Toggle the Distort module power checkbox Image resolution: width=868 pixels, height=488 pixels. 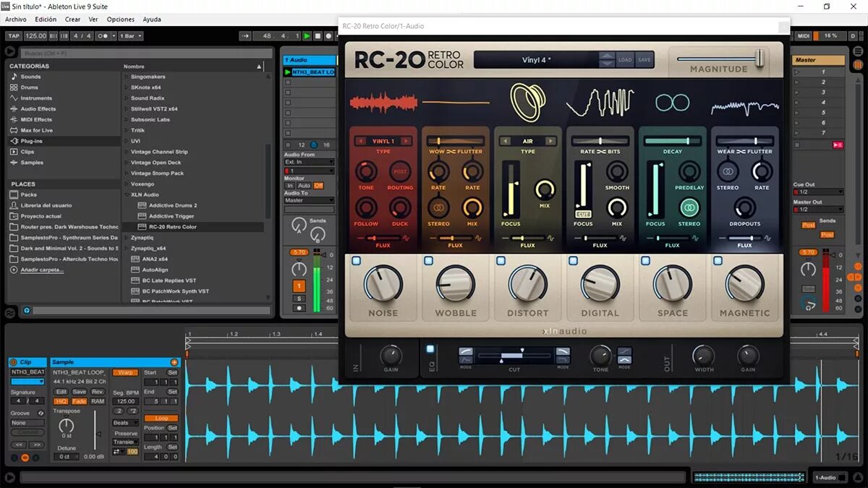[x=501, y=261]
